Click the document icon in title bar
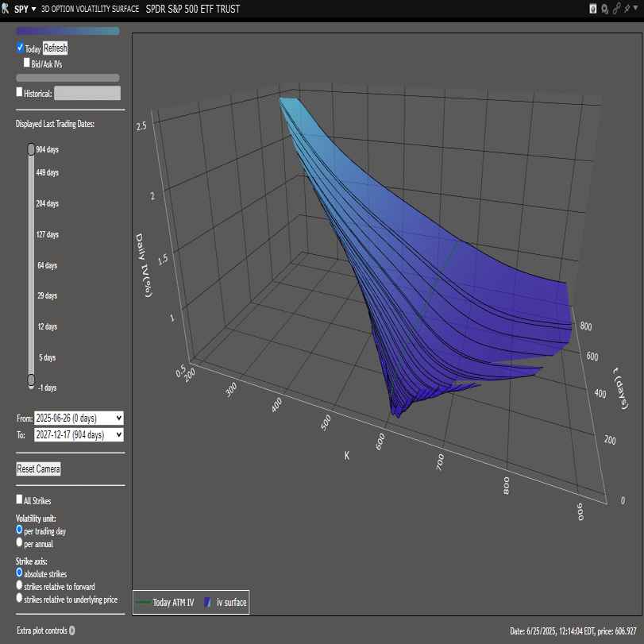Image resolution: width=644 pixels, height=644 pixels. click(x=592, y=9)
